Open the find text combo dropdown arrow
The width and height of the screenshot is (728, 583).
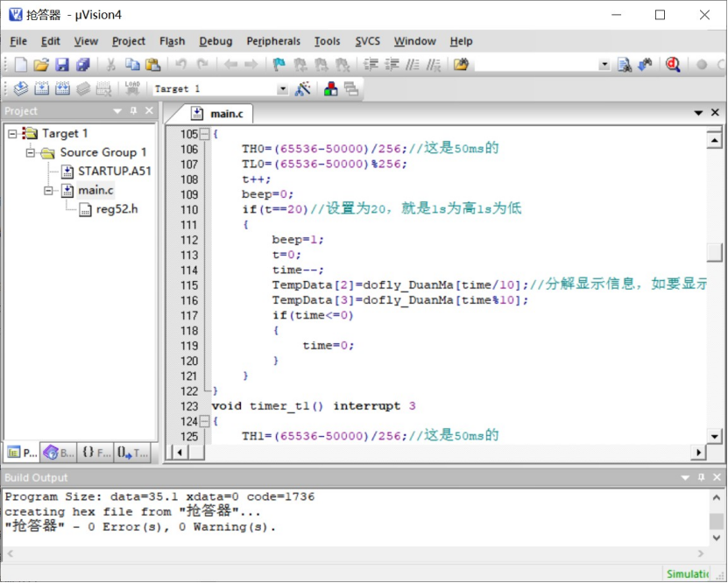click(x=604, y=65)
